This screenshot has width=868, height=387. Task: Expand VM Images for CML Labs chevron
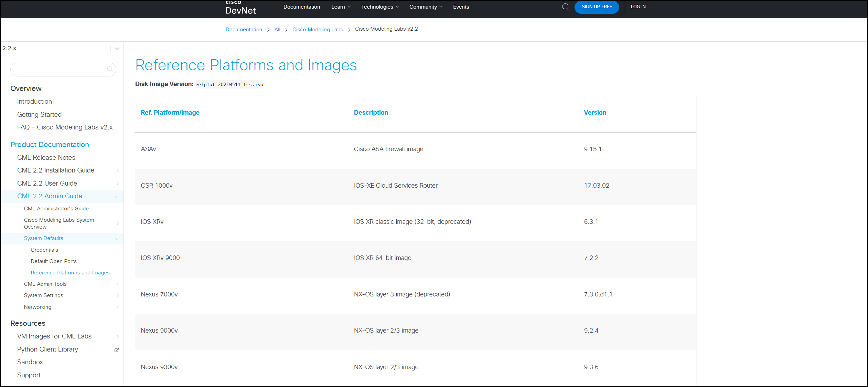point(117,336)
